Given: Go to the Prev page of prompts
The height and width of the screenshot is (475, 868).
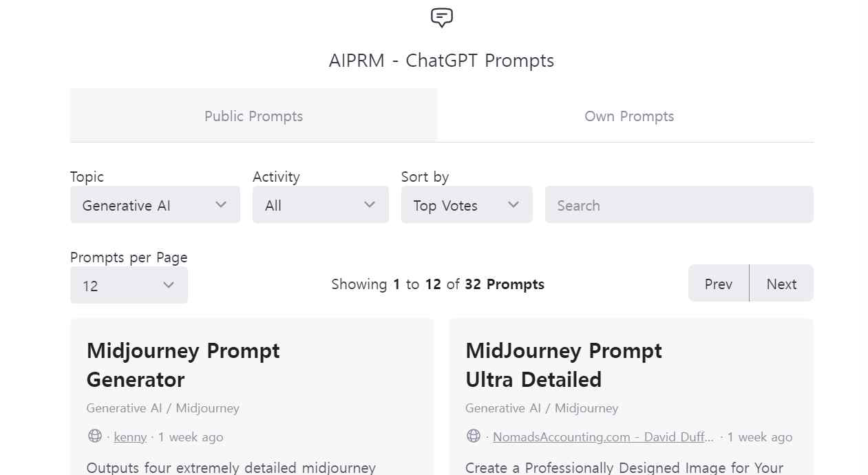Looking at the screenshot, I should [x=719, y=283].
